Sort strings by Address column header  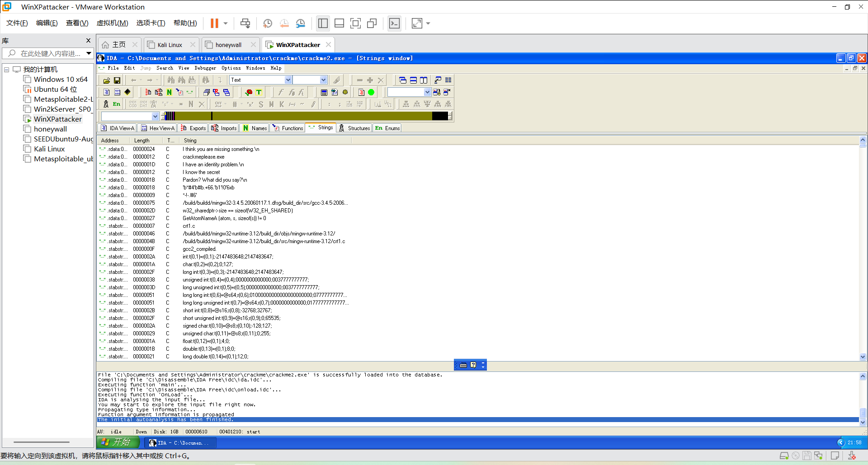[113, 141]
